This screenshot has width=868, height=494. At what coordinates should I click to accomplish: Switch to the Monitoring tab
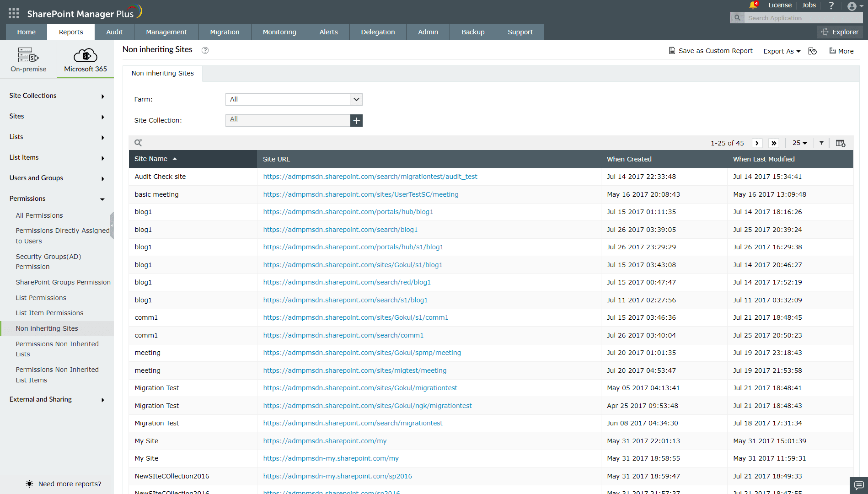(279, 32)
